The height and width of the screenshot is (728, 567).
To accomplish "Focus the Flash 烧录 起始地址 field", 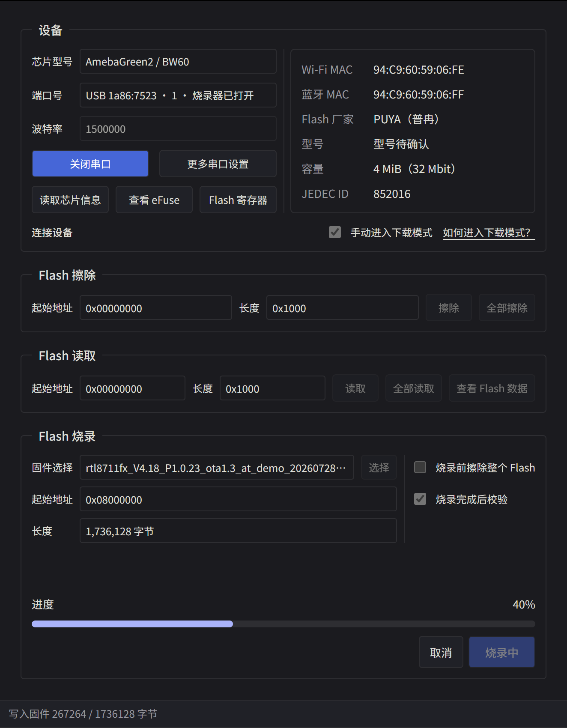I will (239, 499).
